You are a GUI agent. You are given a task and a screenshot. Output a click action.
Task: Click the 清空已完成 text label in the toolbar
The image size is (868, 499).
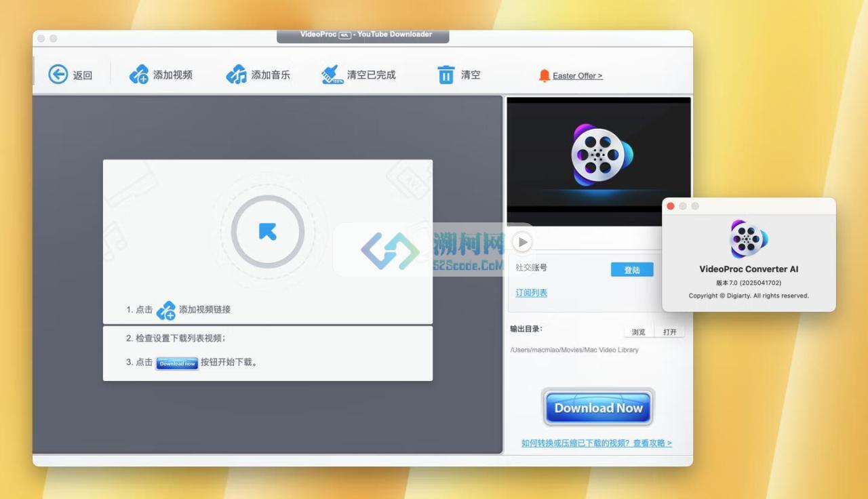click(372, 75)
